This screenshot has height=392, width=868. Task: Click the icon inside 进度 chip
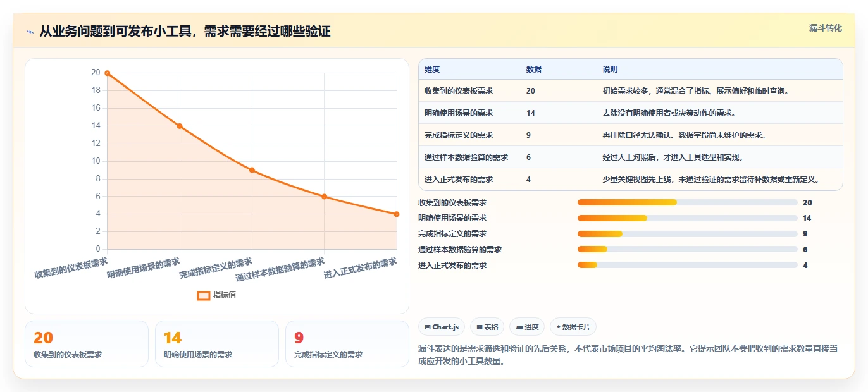[x=519, y=328]
